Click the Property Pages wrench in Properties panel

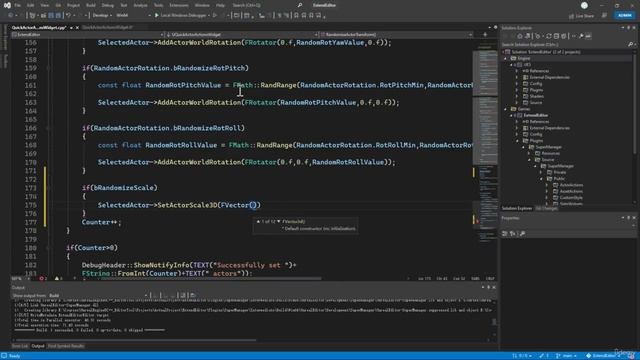(x=522, y=233)
